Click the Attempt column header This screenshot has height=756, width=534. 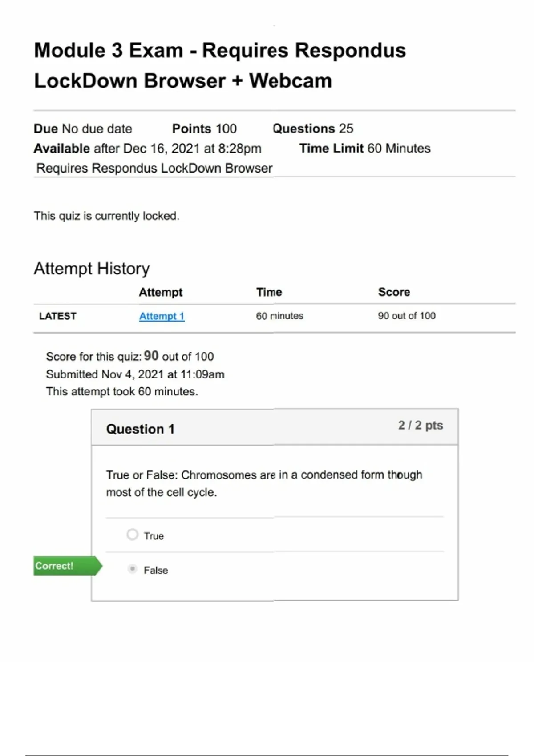(x=161, y=292)
